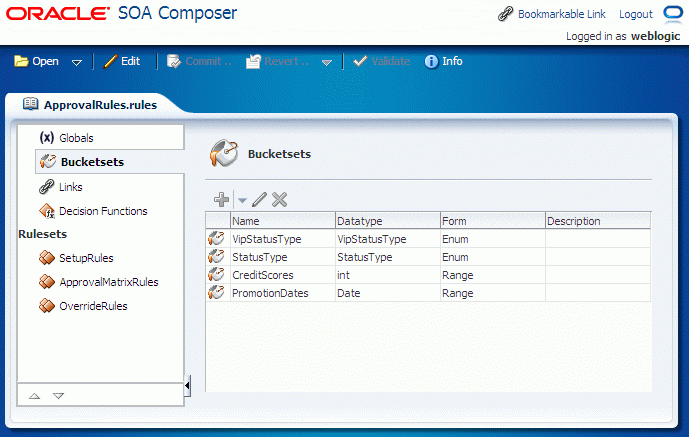
Task: Click the Edit pencil icon in toolbar
Action: [x=110, y=61]
